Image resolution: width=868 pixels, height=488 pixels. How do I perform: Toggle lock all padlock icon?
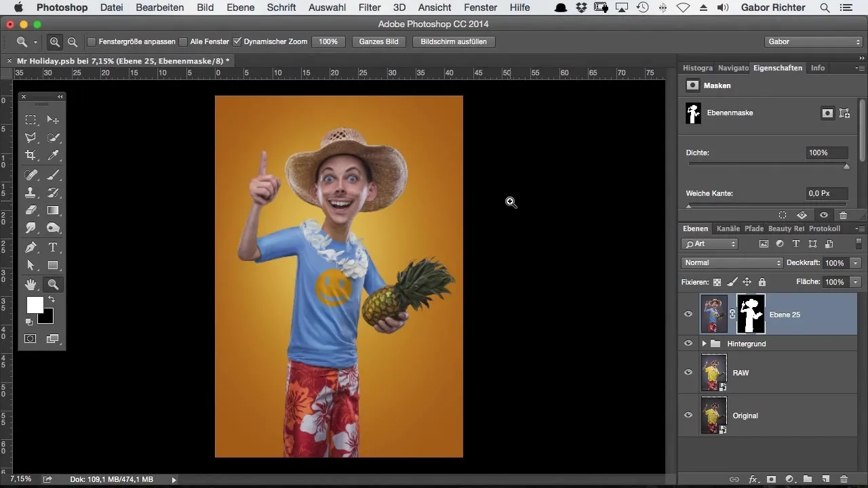coord(762,282)
